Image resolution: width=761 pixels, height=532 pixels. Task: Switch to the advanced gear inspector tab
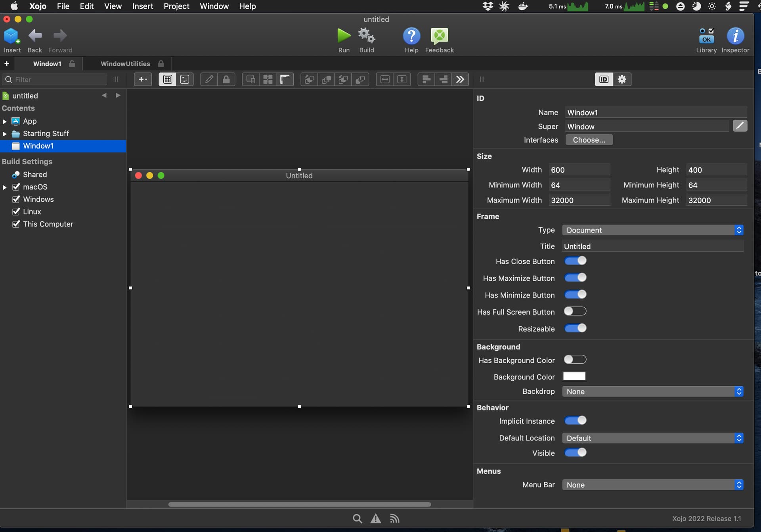click(x=621, y=80)
